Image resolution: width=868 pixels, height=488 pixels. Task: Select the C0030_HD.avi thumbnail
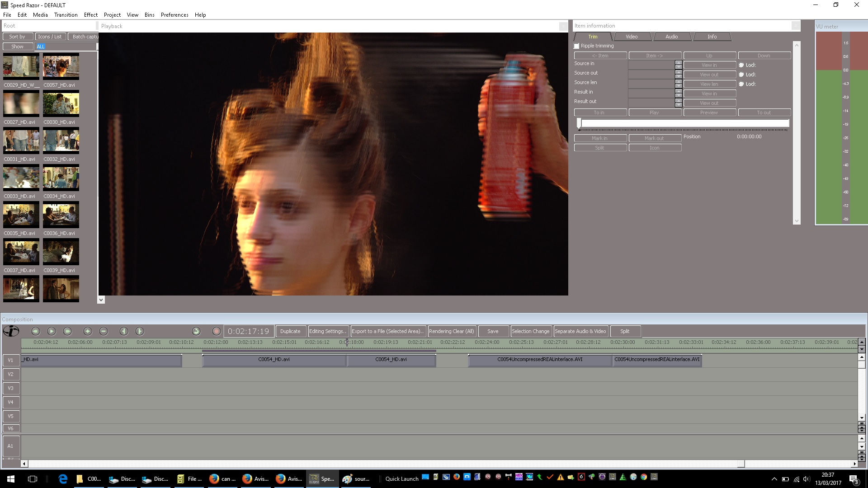[61, 103]
